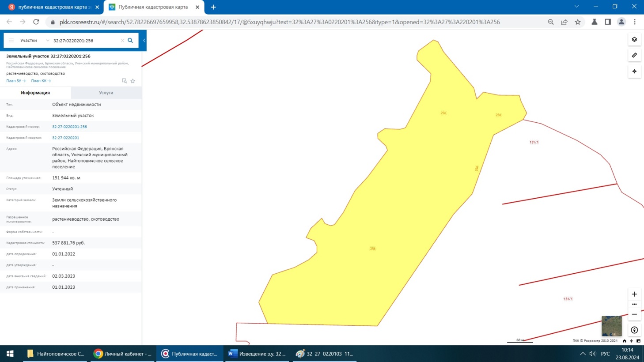The height and width of the screenshot is (362, 644).
Task: Select the Информация tab
Action: pyautogui.click(x=35, y=93)
